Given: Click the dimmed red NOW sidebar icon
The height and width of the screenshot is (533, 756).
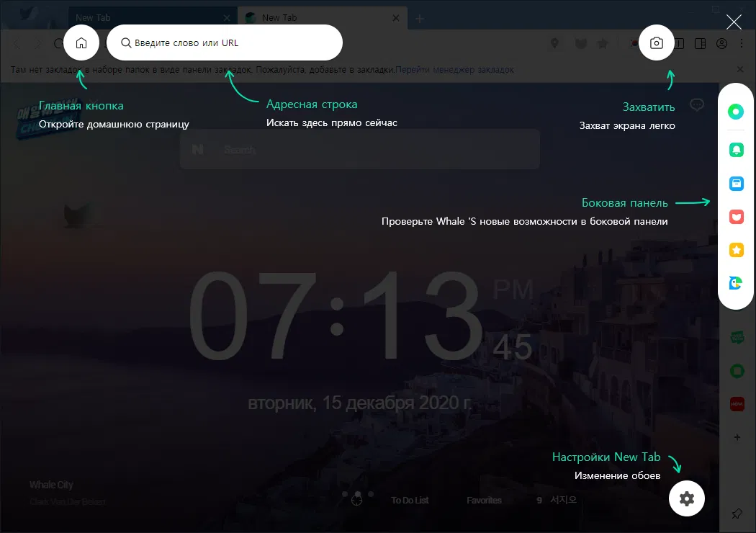Looking at the screenshot, I should tap(737, 404).
